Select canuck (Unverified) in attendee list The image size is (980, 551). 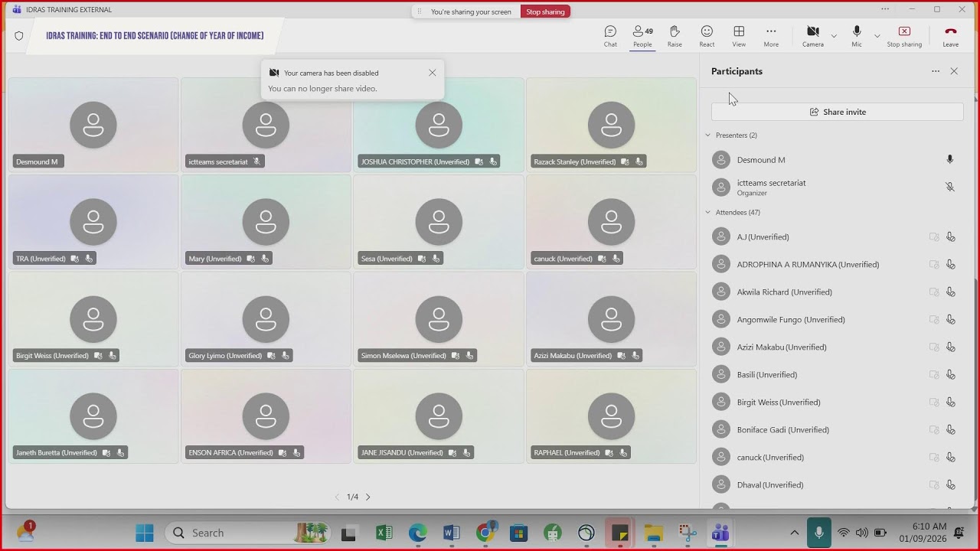point(837,458)
